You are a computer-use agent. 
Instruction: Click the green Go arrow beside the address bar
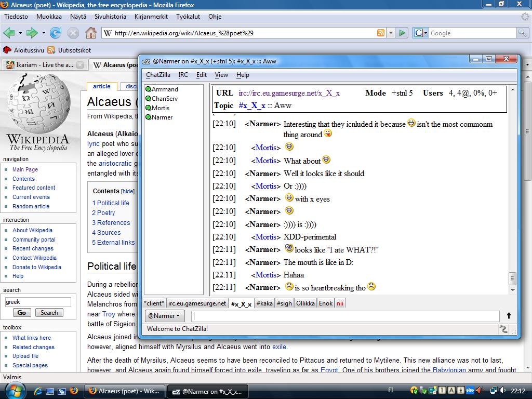pyautogui.click(x=402, y=33)
